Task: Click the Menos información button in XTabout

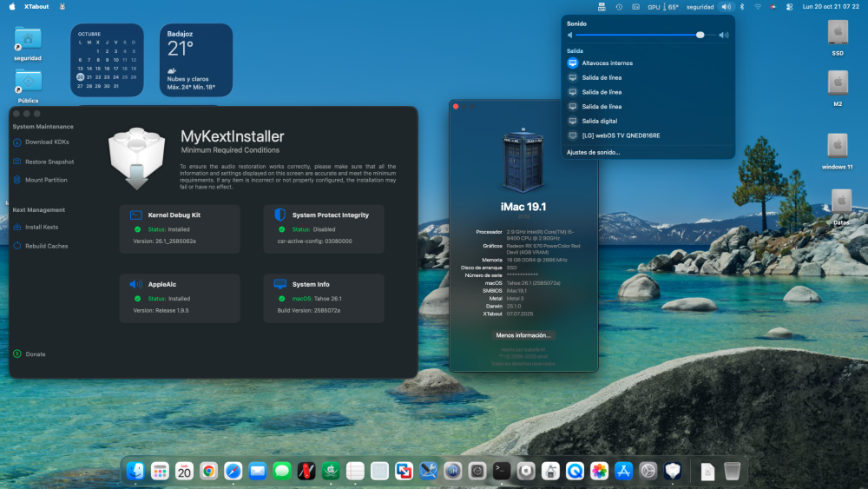Action: coord(523,335)
